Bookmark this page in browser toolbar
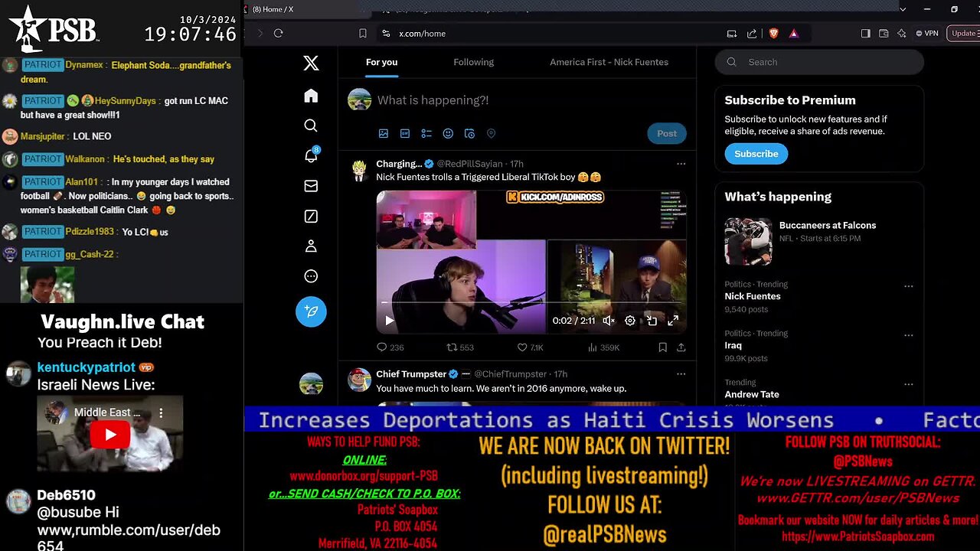This screenshot has width=980, height=551. click(363, 34)
